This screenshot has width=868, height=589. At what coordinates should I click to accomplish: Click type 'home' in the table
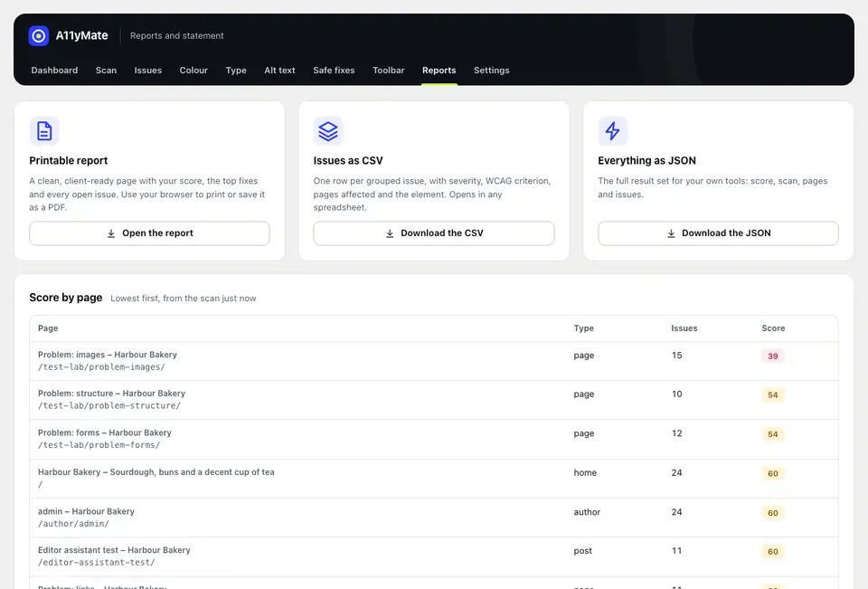click(x=585, y=472)
